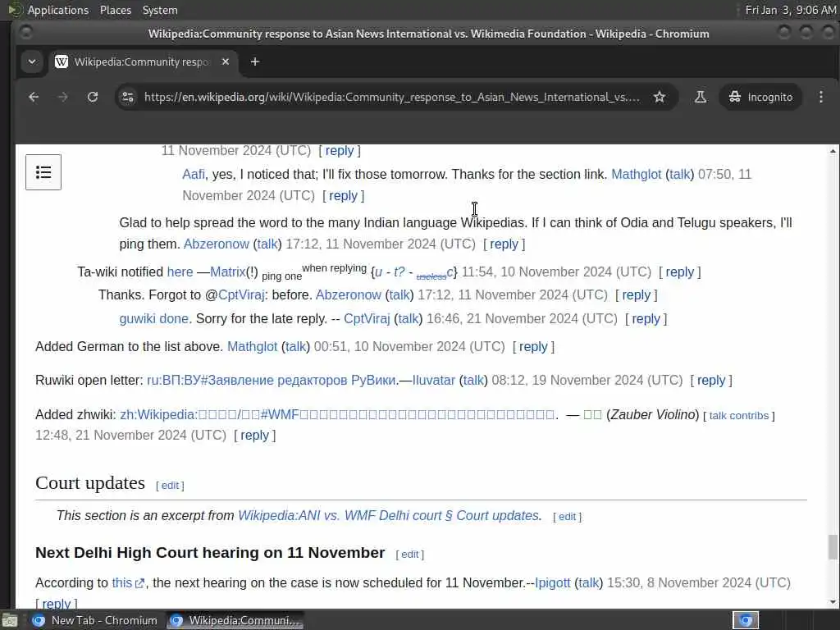Close the Wikipedia:Community response tab
This screenshot has width=840, height=630.
[226, 62]
